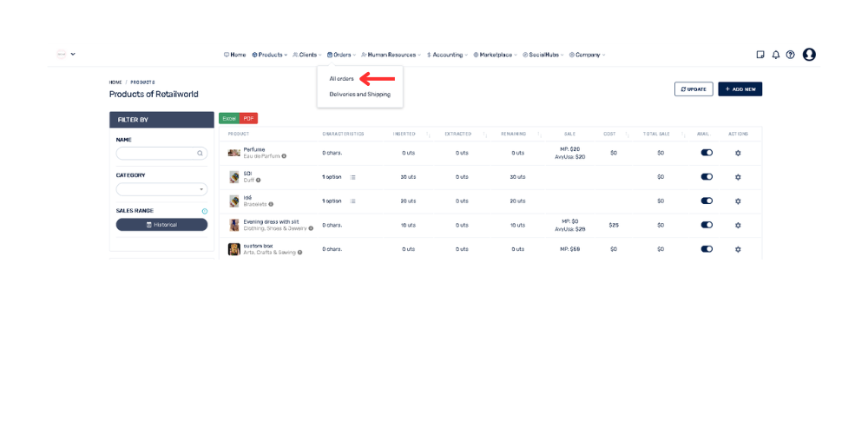The height and width of the screenshot is (434, 868).
Task: Choose Deliveries and Shipping menu entry
Action: tap(359, 95)
